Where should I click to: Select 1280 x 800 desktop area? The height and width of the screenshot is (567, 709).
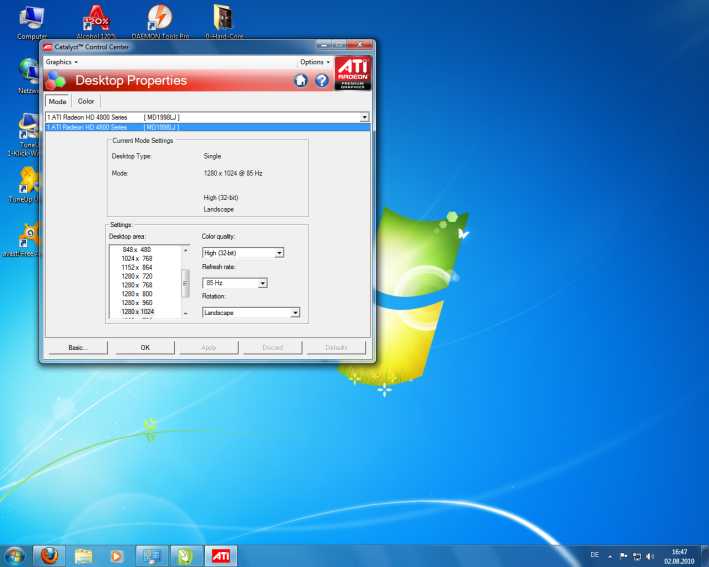tap(137, 294)
